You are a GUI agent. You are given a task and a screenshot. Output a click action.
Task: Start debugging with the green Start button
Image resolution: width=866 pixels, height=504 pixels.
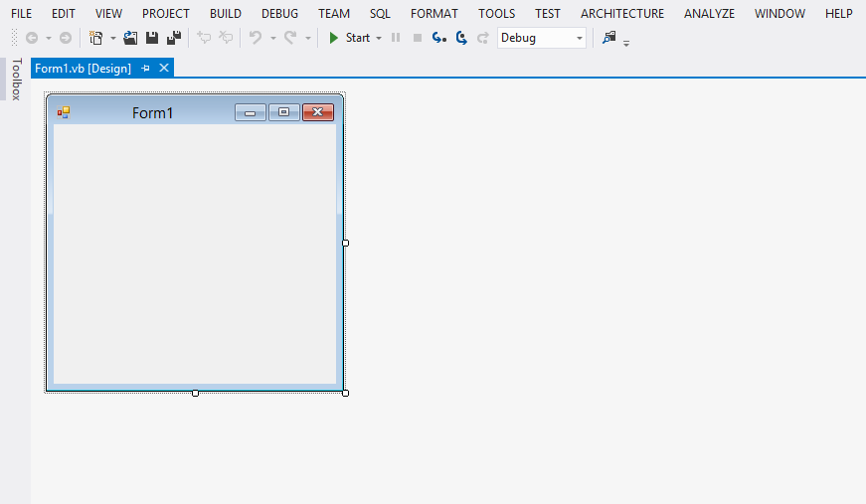tap(349, 38)
